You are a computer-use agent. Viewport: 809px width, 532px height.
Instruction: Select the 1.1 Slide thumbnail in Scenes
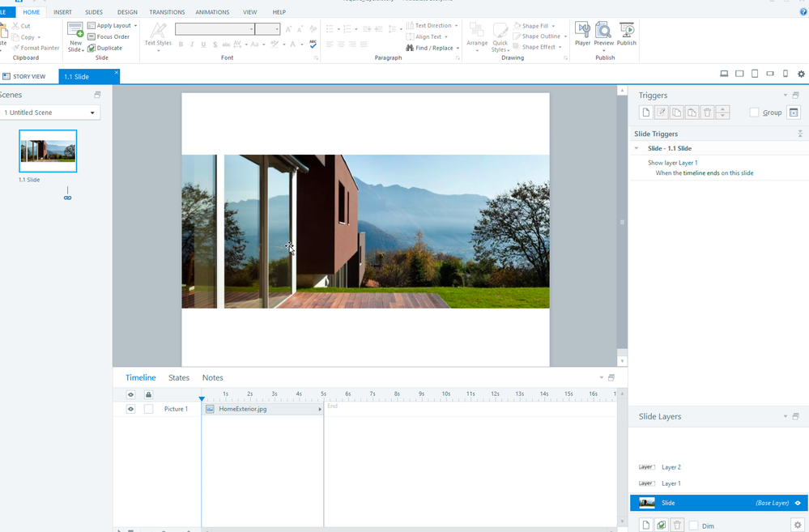(x=48, y=151)
